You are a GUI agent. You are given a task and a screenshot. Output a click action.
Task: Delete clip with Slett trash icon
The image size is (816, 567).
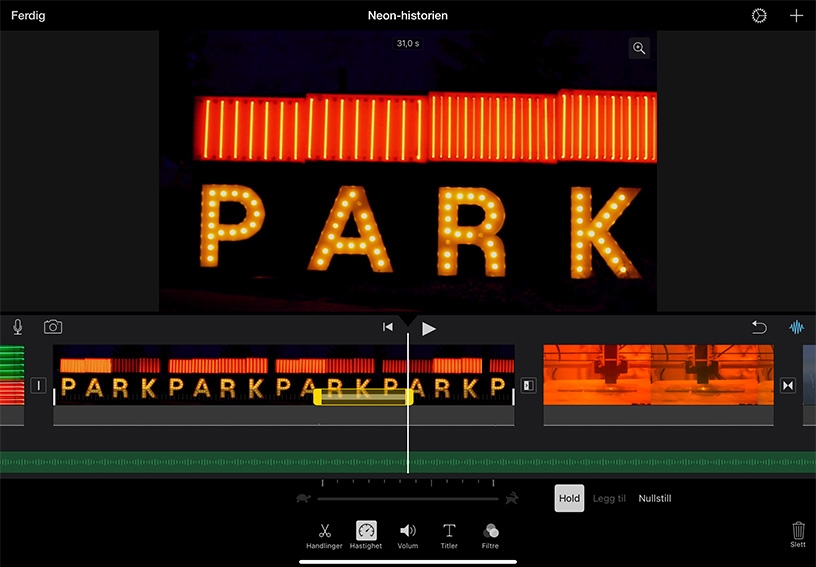[x=798, y=535]
